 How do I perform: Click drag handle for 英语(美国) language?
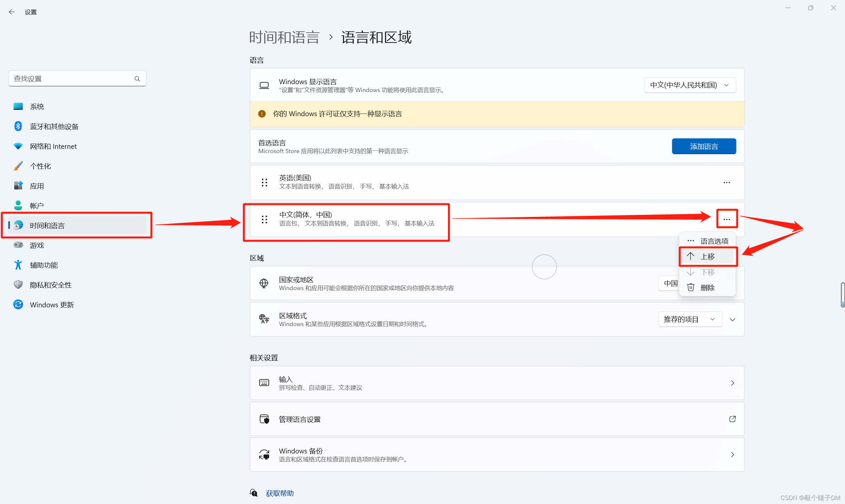point(264,183)
